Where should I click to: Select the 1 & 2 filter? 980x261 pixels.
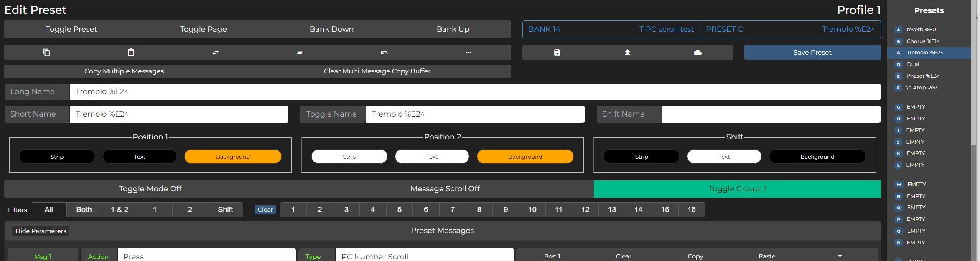coord(120,210)
